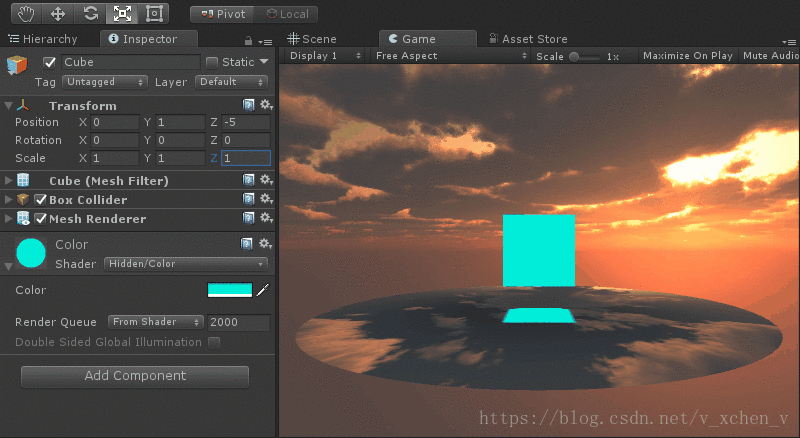
Task: Select the Rect transform tool
Action: click(154, 14)
